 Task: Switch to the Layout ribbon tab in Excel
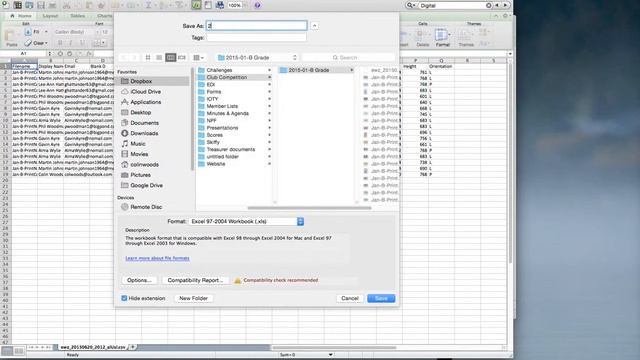50,16
